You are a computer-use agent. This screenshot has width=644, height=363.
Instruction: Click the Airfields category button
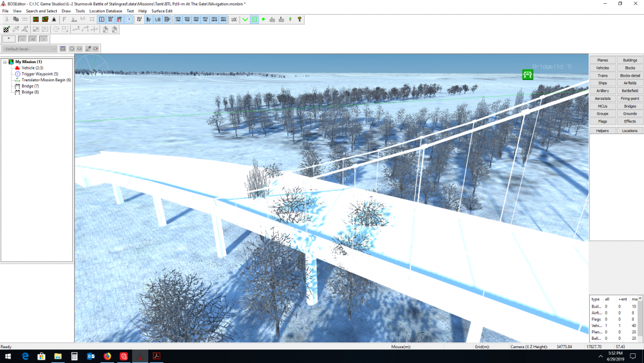[x=630, y=83]
